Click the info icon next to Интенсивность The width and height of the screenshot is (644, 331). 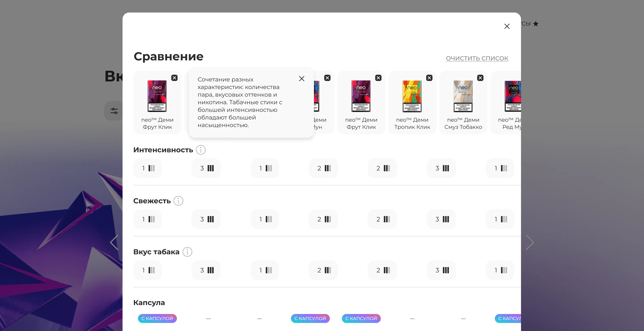pyautogui.click(x=201, y=150)
